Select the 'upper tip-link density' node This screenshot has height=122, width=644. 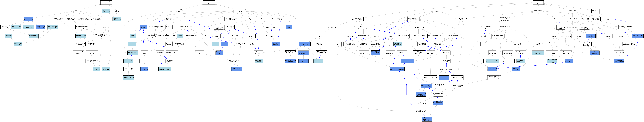pos(259,61)
